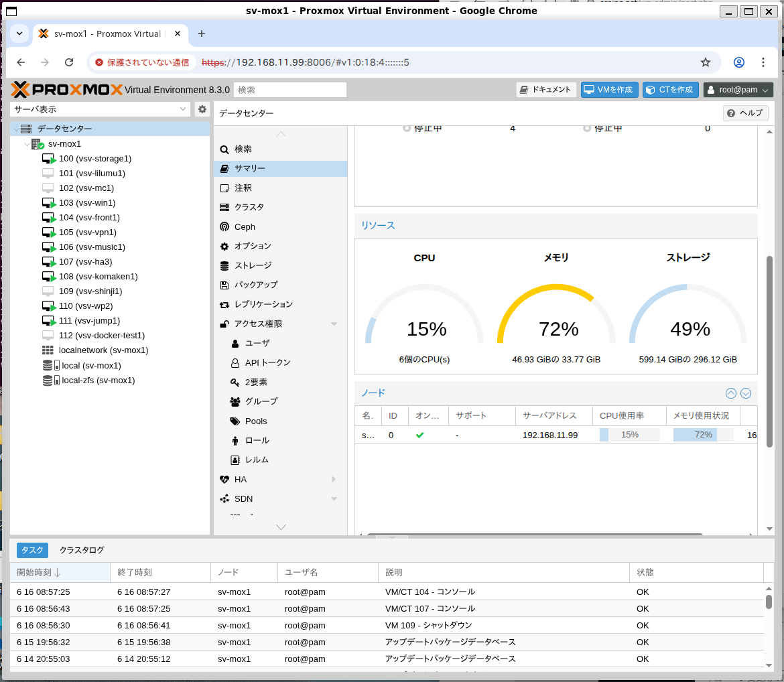Collapse the データセンター tree node

pos(17,129)
